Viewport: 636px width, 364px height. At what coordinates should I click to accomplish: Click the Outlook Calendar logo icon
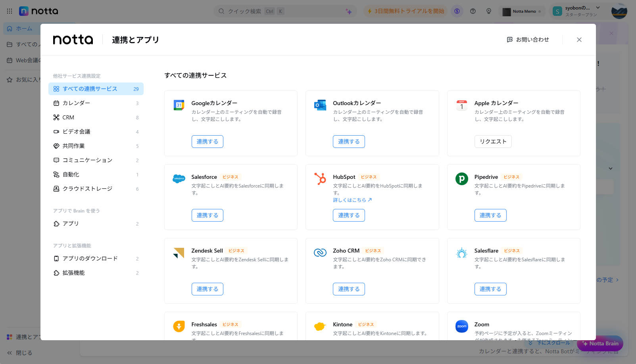click(320, 105)
